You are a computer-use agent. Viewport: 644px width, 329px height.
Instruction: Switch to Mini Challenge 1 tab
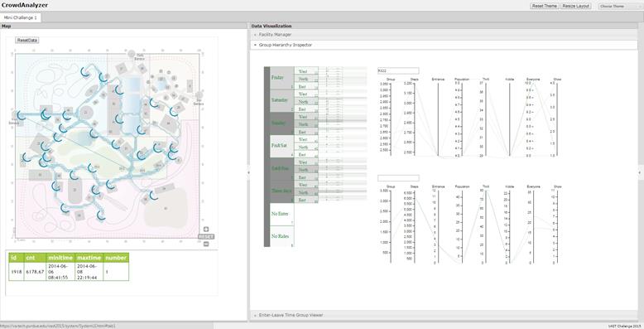(x=21, y=17)
